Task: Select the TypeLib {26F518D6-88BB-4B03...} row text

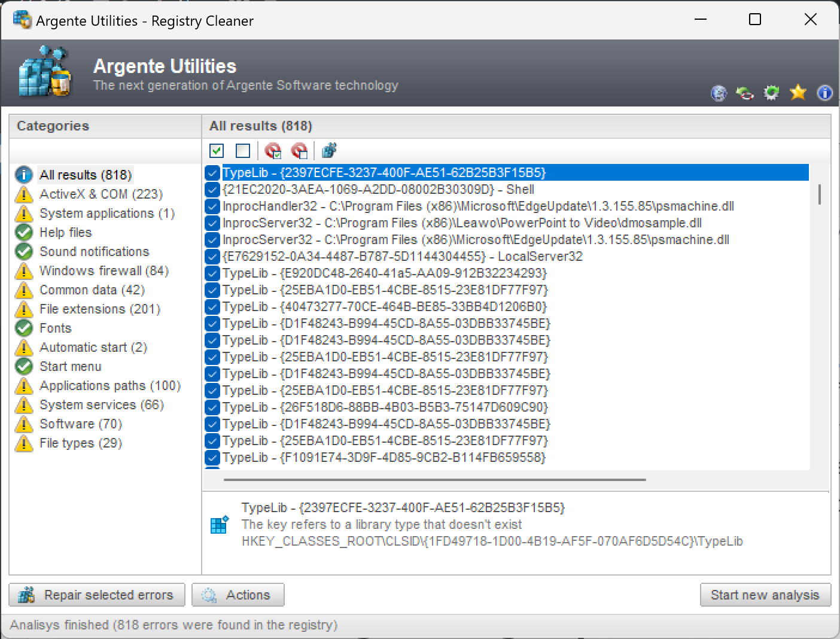Action: click(385, 407)
